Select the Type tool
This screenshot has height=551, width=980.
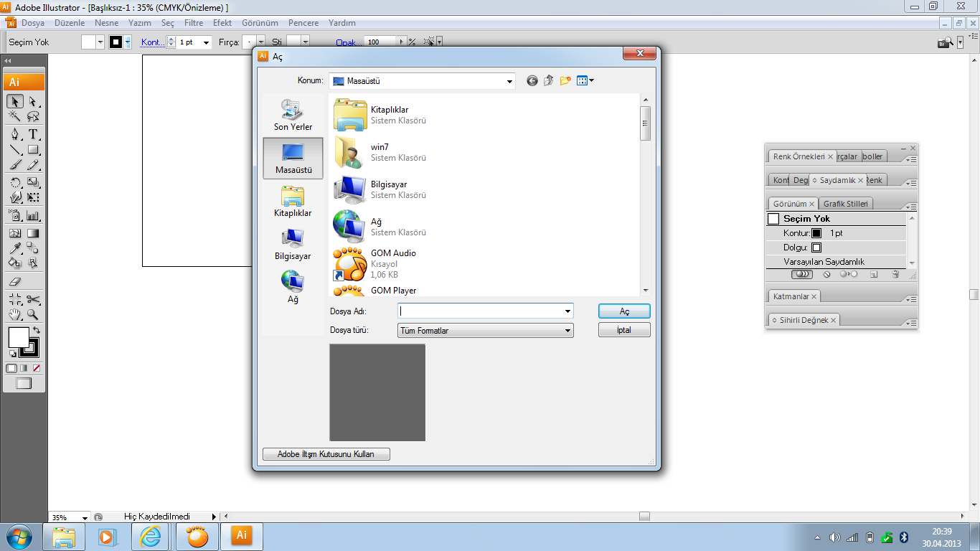(33, 134)
